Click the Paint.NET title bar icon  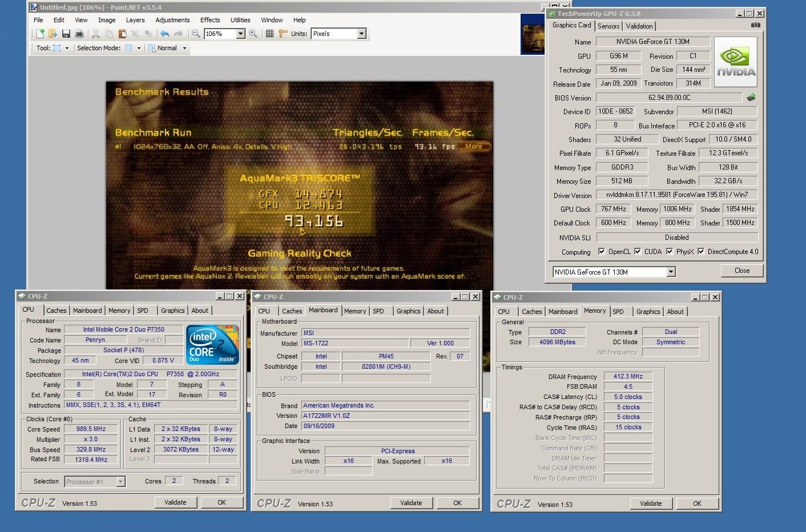tap(33, 7)
